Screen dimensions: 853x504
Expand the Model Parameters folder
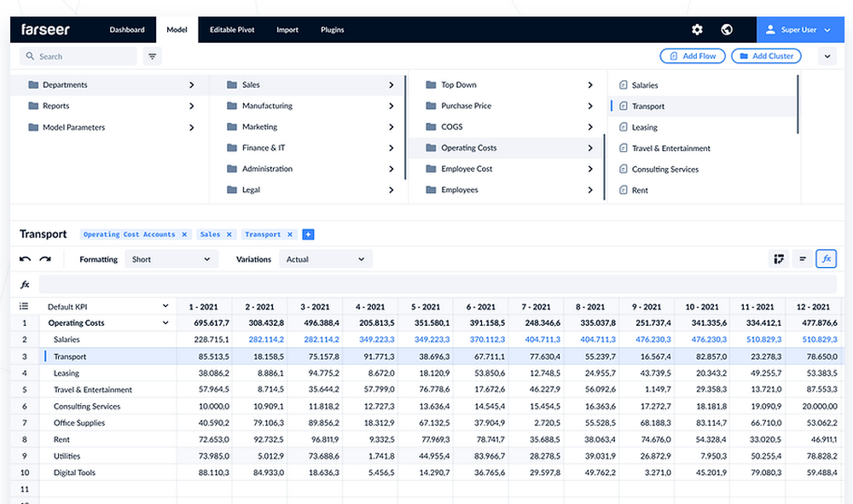(191, 127)
